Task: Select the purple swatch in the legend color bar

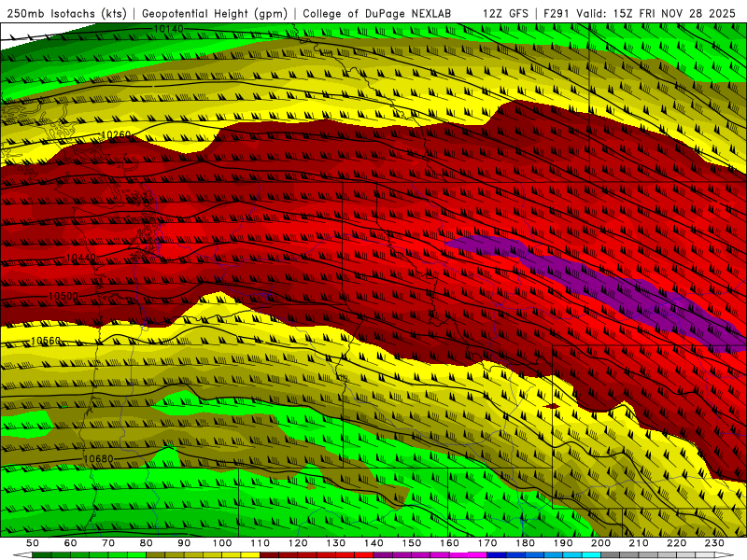Action: coord(383,555)
